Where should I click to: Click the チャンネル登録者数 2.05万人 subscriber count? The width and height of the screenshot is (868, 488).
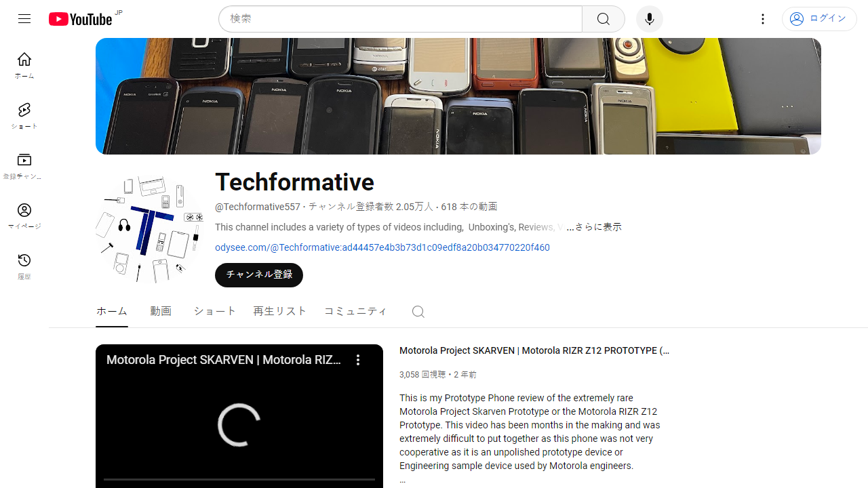tap(371, 207)
